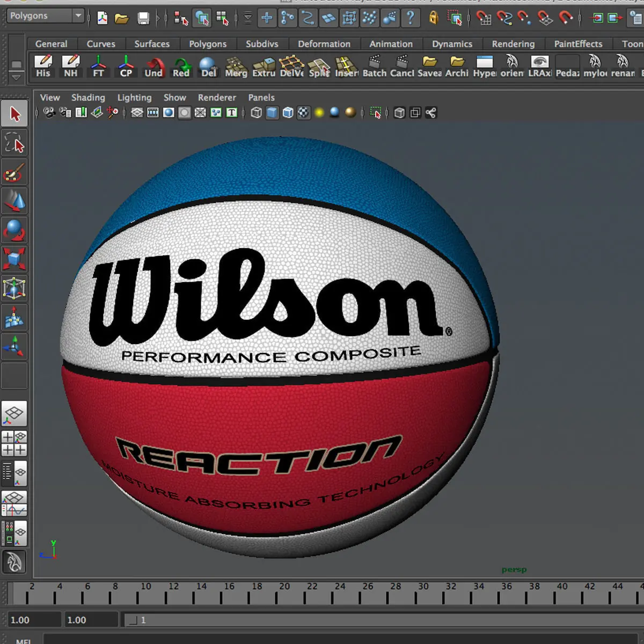Run the Extrude shelf command
The height and width of the screenshot is (644, 644).
(264, 66)
